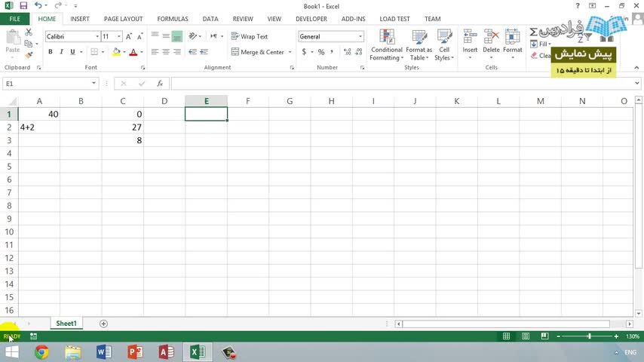Toggle Wrap Text
Screen dimensions: 644x362
tap(250, 36)
